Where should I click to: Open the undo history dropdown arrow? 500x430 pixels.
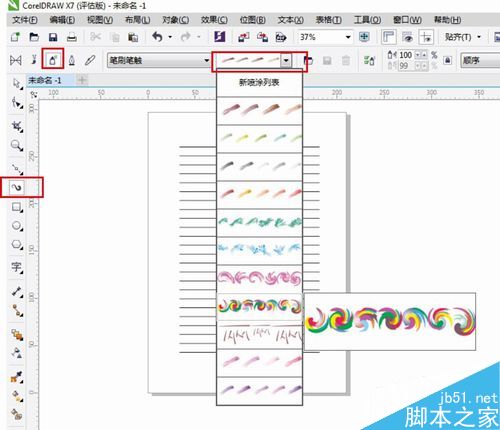click(x=170, y=37)
